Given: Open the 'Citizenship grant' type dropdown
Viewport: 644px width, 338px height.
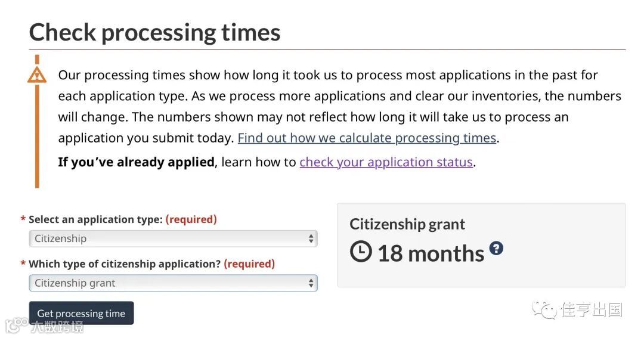Looking at the screenshot, I should click(x=173, y=283).
